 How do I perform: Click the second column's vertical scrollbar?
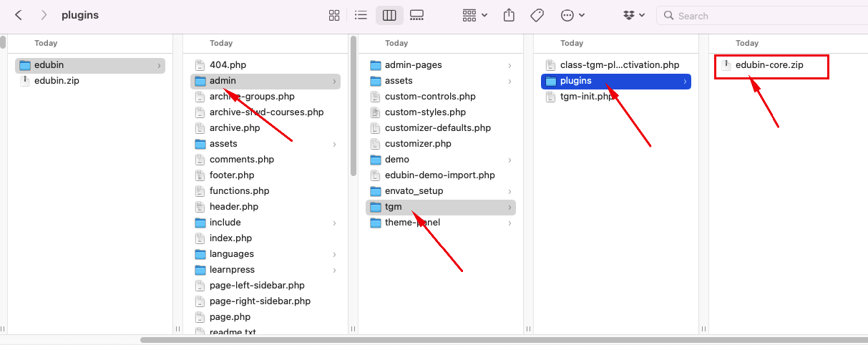click(353, 105)
